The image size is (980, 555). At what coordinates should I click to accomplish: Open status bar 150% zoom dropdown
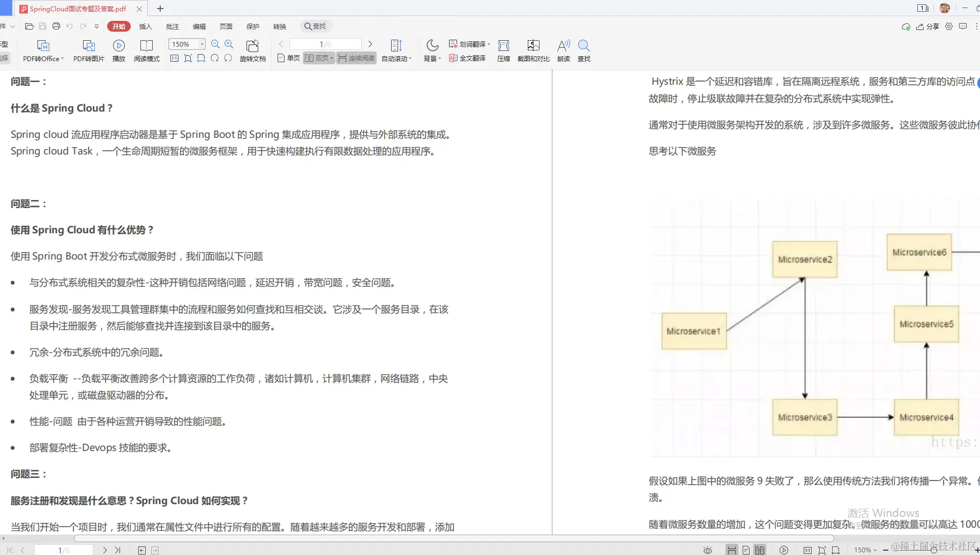pyautogui.click(x=865, y=550)
